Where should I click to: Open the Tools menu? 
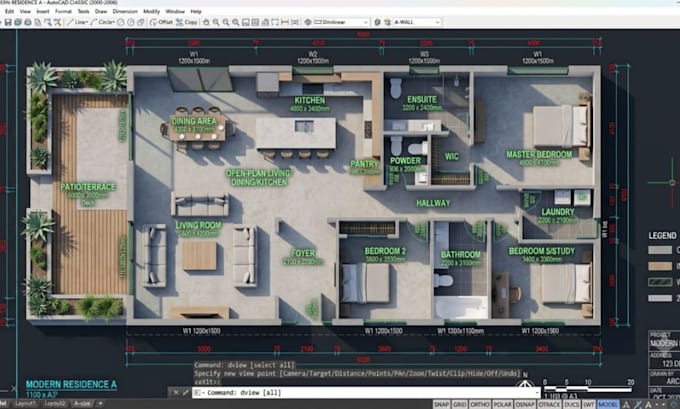click(83, 11)
